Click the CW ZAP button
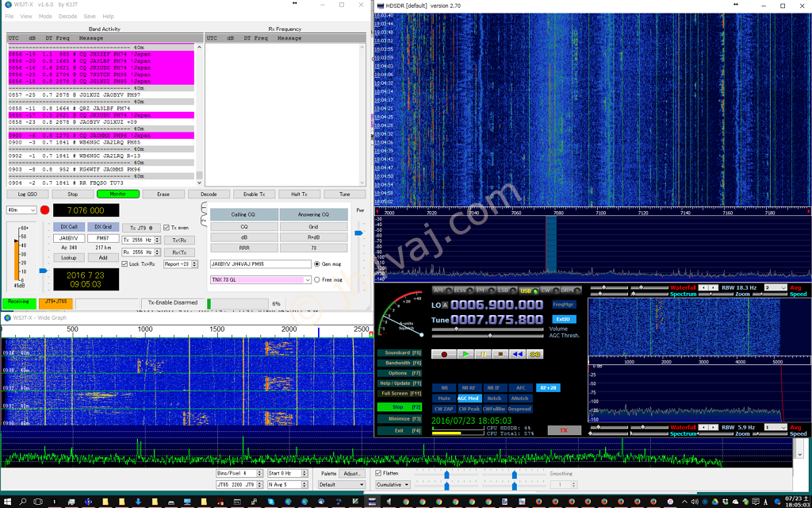Image resolution: width=812 pixels, height=508 pixels. click(x=444, y=409)
